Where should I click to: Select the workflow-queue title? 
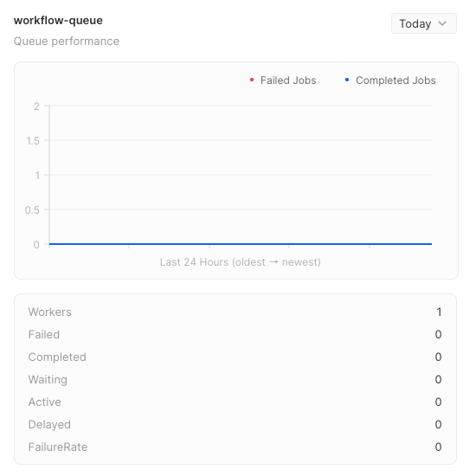click(58, 21)
